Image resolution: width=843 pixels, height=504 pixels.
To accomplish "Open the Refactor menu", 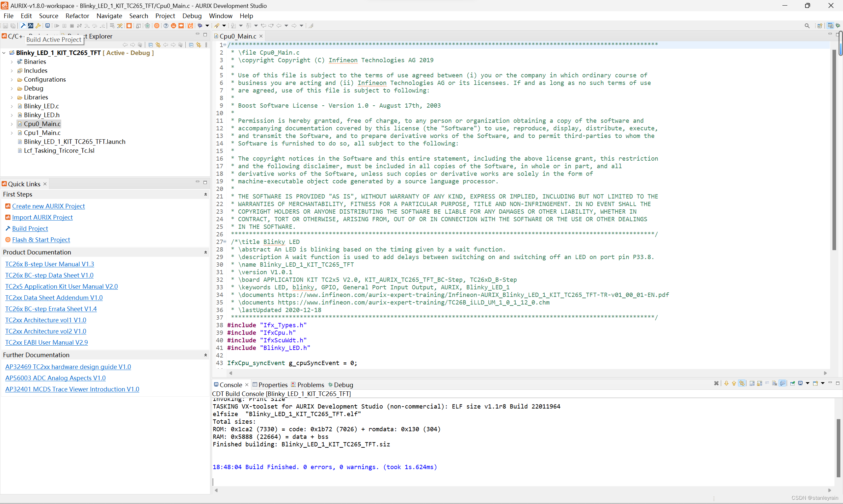I will (77, 16).
